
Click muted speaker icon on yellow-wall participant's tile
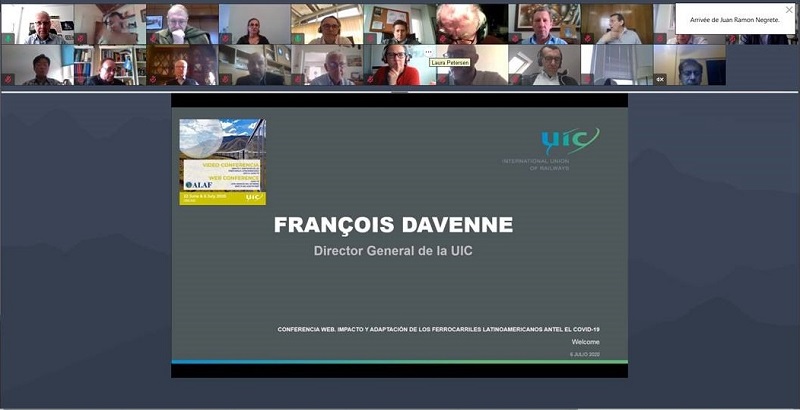[x=660, y=80]
